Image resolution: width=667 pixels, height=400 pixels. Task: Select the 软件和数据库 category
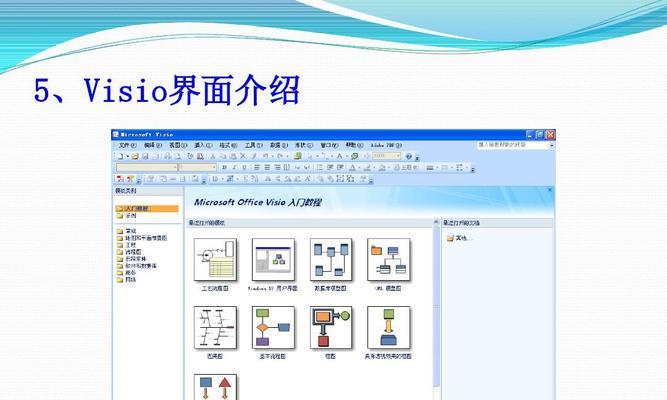137,266
